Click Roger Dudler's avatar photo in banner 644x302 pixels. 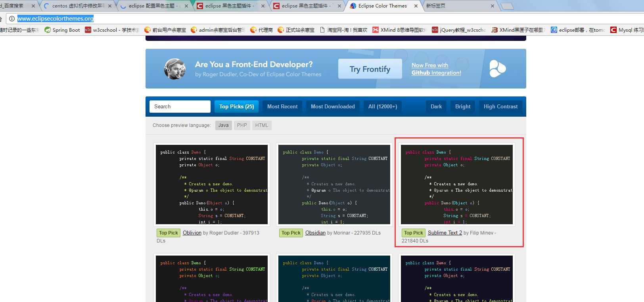[x=174, y=69]
